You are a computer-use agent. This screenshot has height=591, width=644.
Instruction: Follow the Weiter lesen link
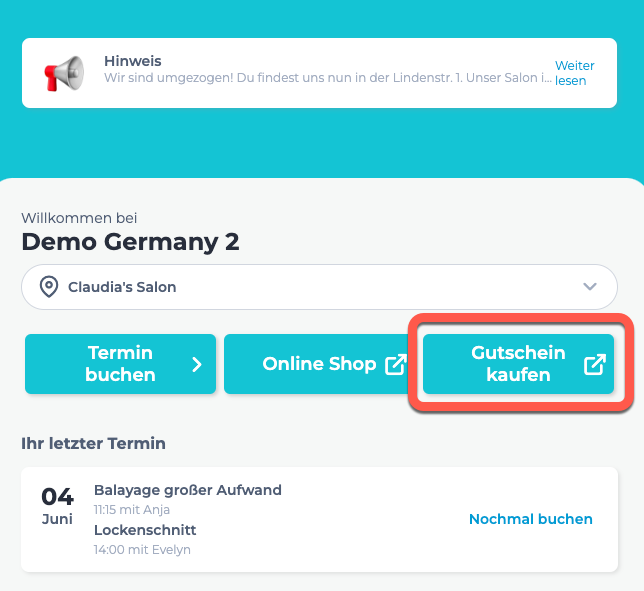(575, 73)
